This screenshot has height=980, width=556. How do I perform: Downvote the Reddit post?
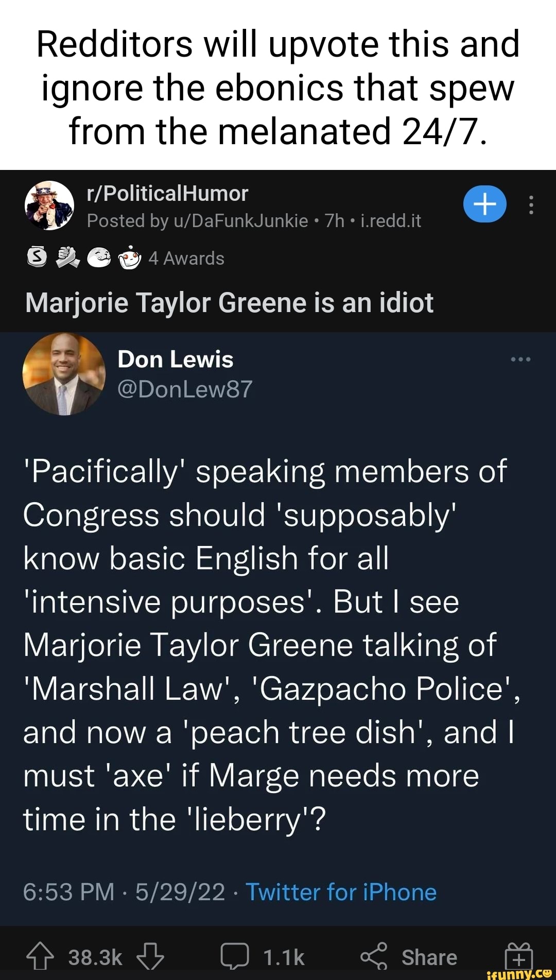[150, 957]
